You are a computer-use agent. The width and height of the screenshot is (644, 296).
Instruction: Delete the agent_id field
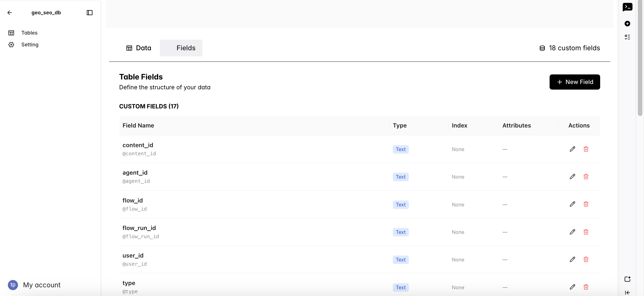pyautogui.click(x=586, y=177)
